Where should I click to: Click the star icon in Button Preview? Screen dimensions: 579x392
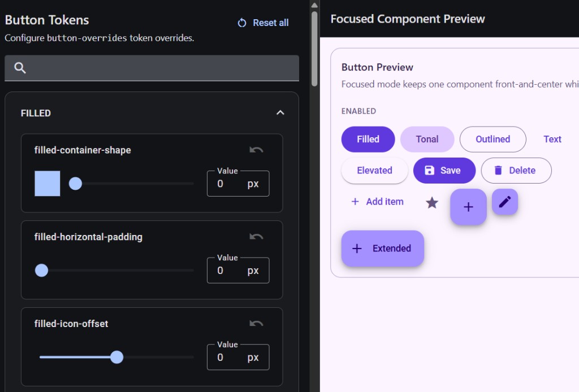[x=431, y=202]
